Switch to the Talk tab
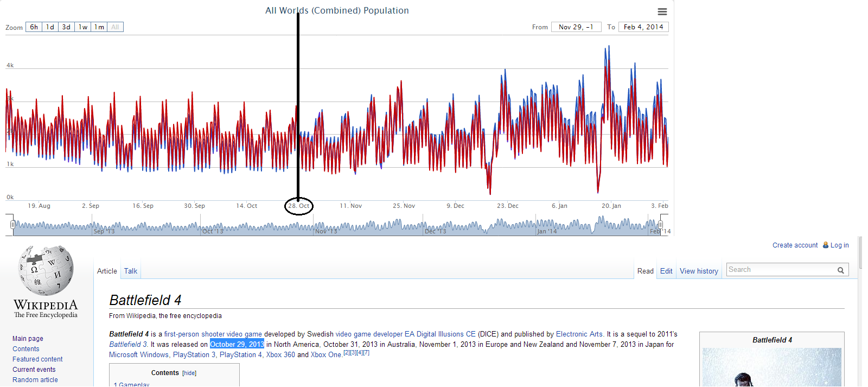Image resolution: width=868 pixels, height=387 pixels. click(x=131, y=271)
